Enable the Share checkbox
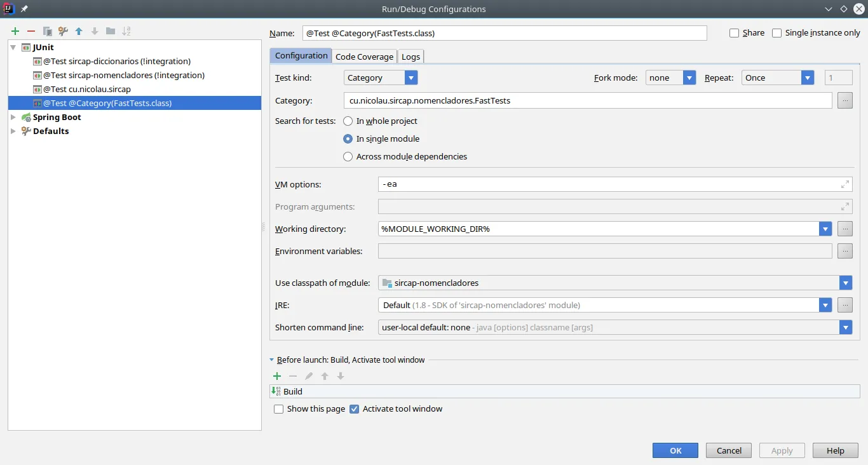Viewport: 868px width, 465px height. click(735, 33)
